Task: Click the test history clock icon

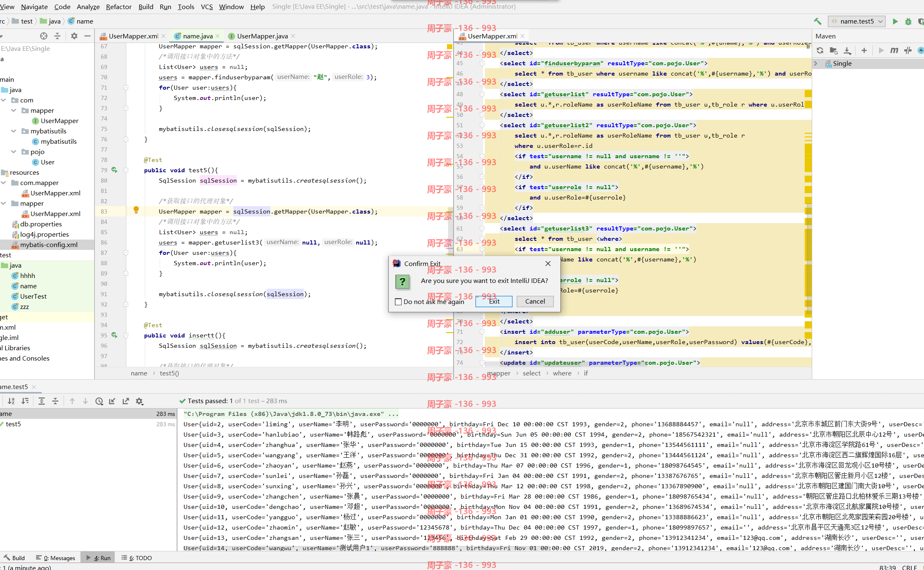Action: pyautogui.click(x=99, y=401)
